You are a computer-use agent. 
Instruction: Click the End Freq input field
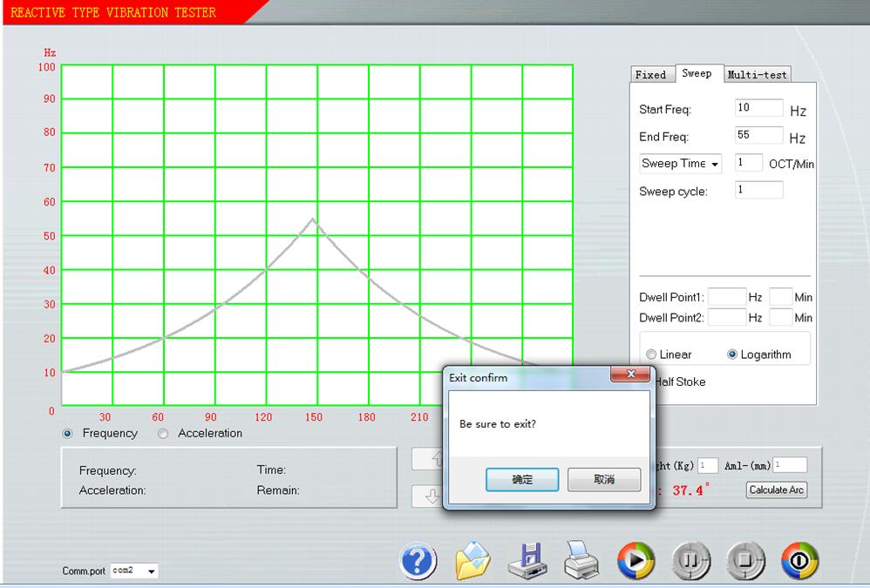(x=759, y=135)
